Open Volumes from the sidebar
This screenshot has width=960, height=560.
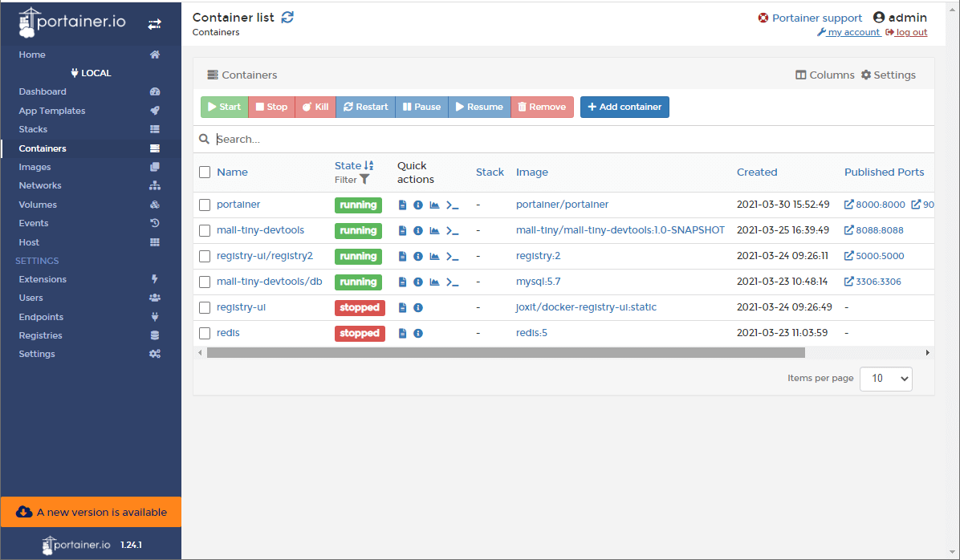click(38, 205)
